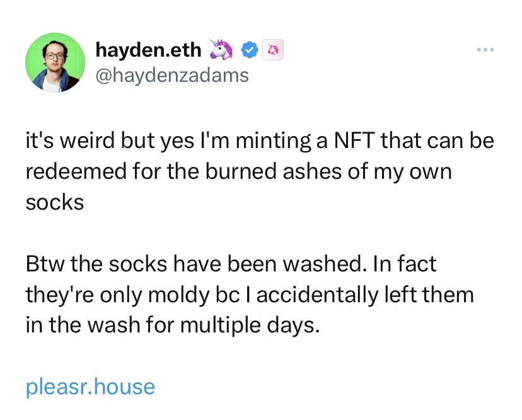Click the unicorn emoji beside hayden.eth
The height and width of the screenshot is (420, 522).
point(221,50)
